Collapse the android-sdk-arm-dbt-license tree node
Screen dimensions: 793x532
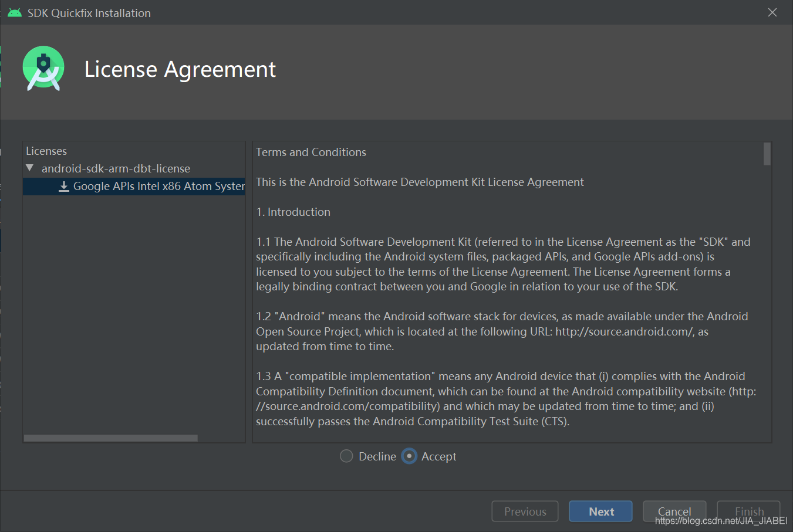[30, 168]
